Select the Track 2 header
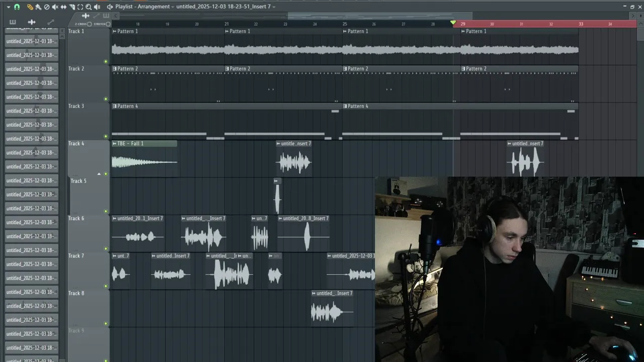Image resolution: width=644 pixels, height=362 pixels. [89, 83]
